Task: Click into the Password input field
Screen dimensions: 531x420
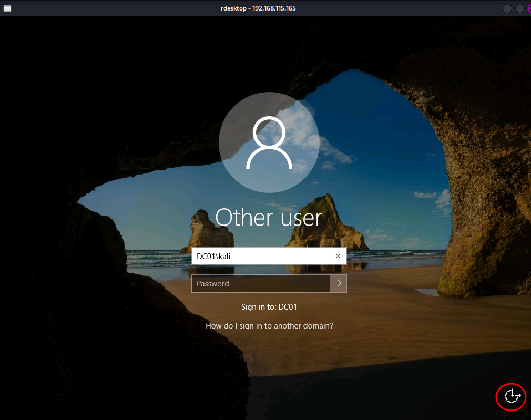Action: click(x=261, y=283)
